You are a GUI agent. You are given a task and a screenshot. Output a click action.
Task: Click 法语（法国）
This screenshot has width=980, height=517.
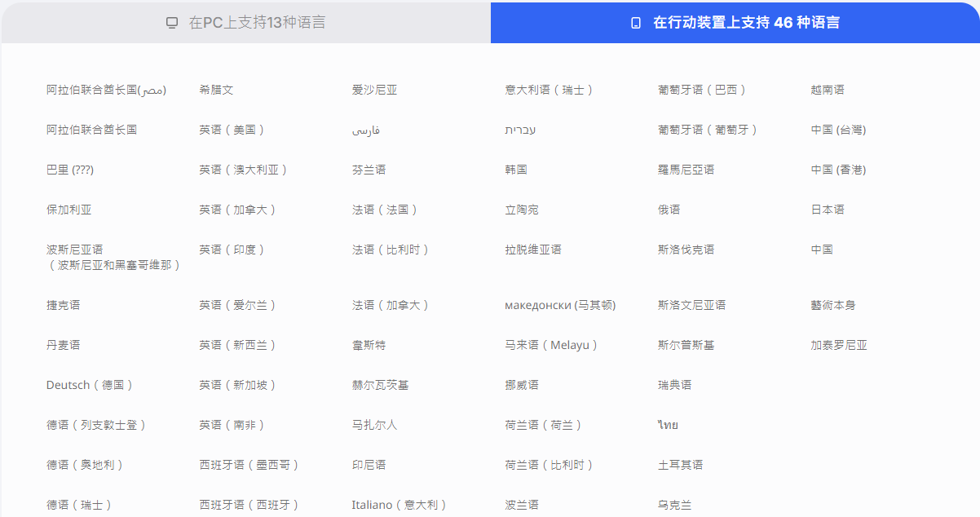pos(386,210)
